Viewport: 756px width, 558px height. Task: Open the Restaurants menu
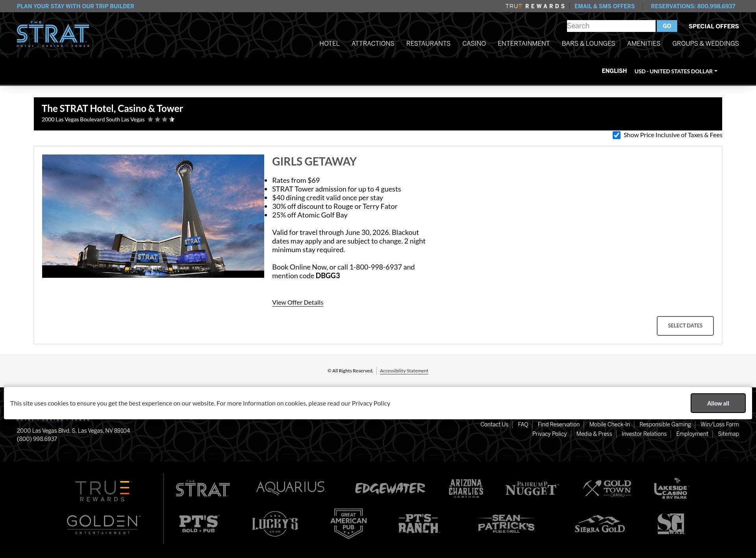click(428, 43)
